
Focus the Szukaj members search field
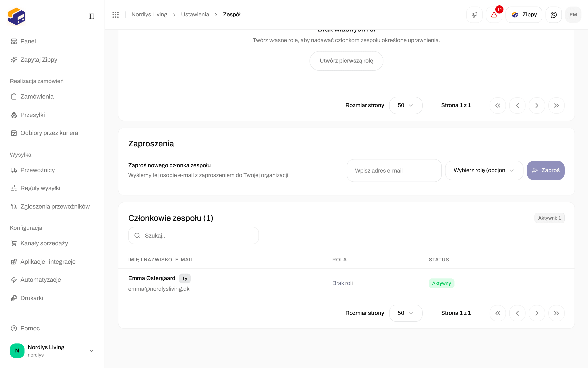[x=193, y=236]
